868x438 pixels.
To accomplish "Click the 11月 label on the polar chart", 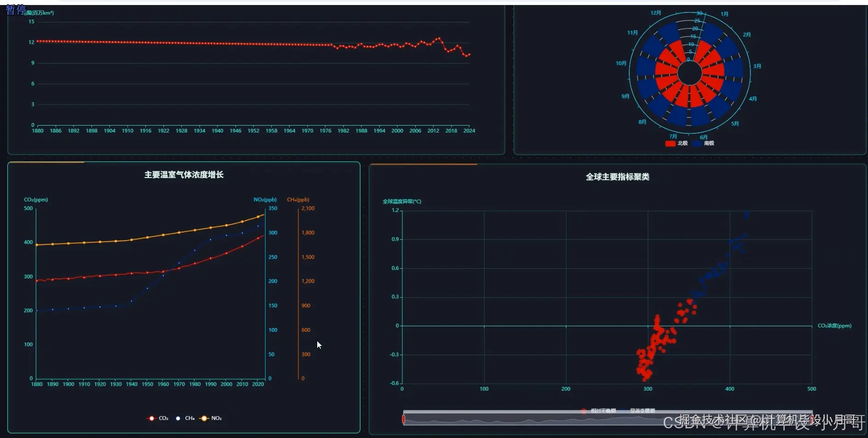I will tap(633, 33).
